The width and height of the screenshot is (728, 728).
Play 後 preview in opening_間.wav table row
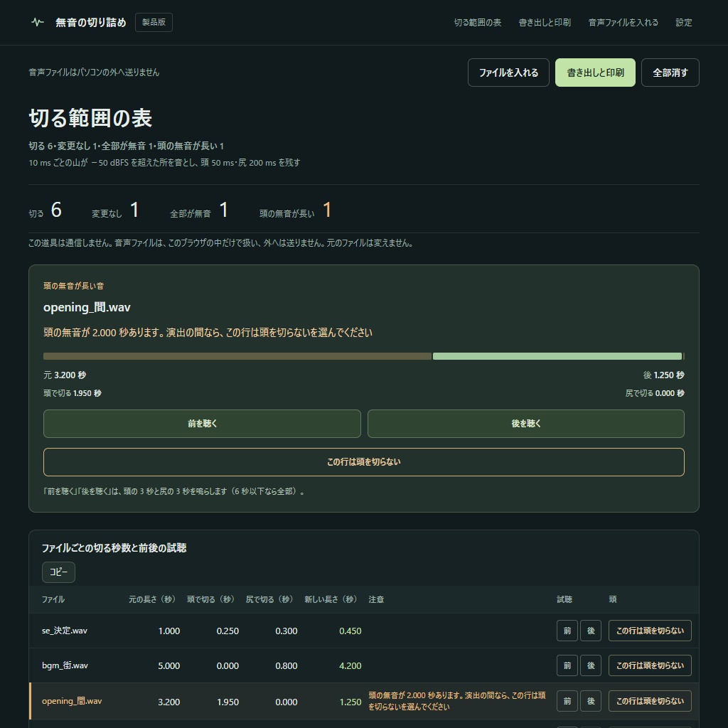click(x=591, y=701)
